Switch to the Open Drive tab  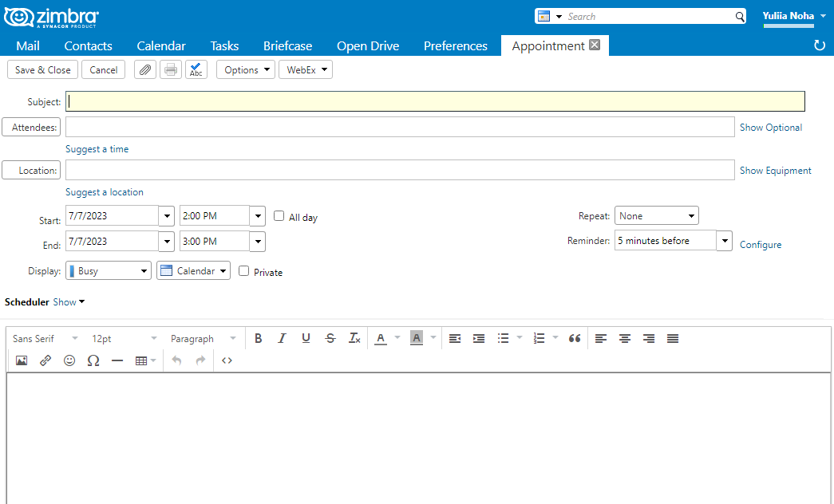[x=368, y=45]
